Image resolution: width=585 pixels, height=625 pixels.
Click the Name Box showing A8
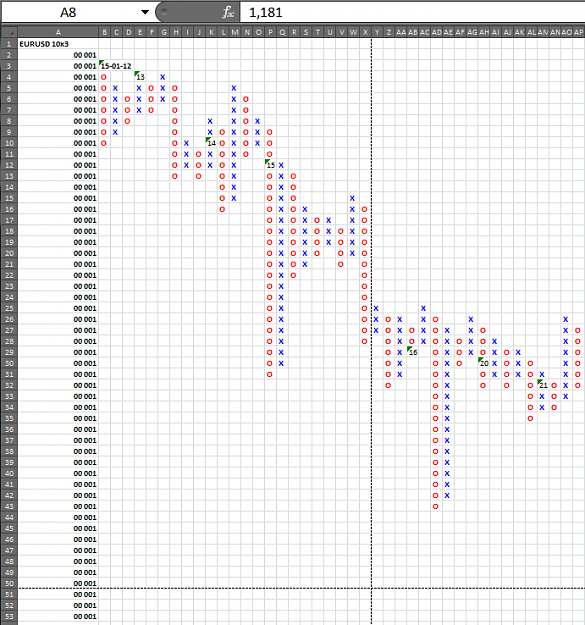68,12
